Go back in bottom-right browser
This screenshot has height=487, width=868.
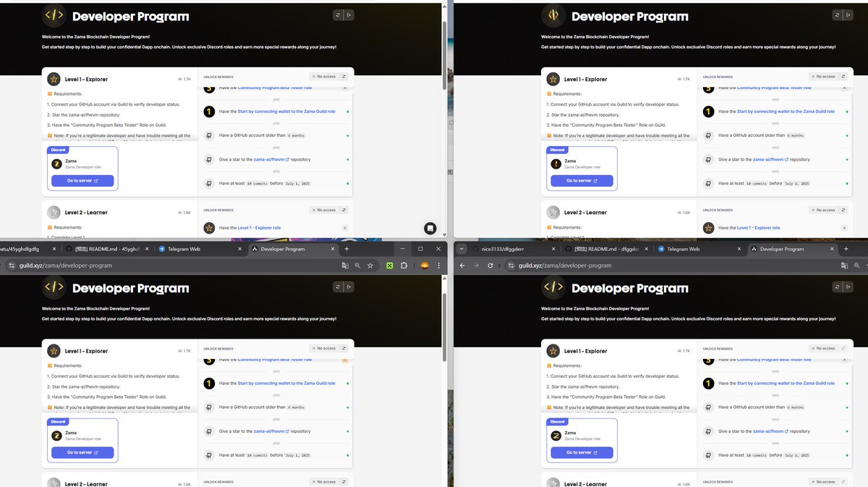[463, 266]
